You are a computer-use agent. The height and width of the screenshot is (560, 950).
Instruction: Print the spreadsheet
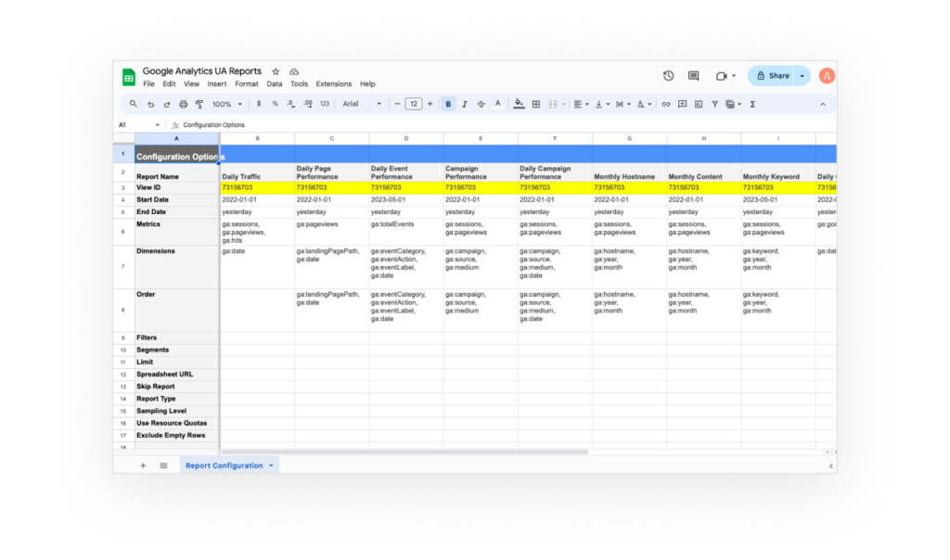pos(183,104)
